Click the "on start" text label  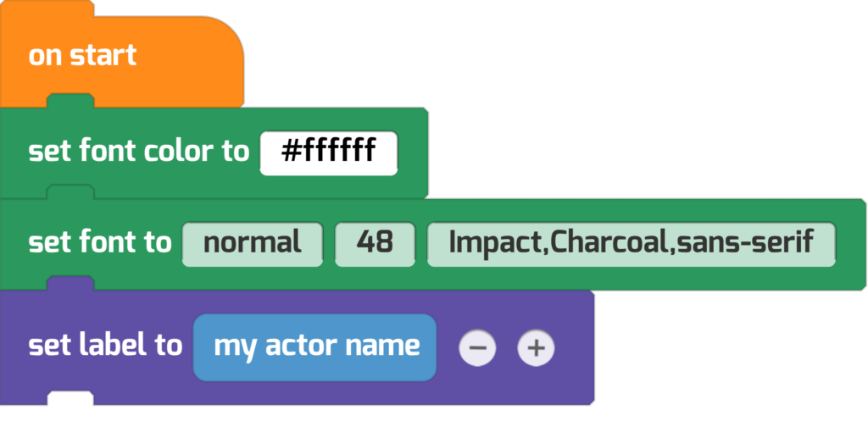[x=82, y=56]
